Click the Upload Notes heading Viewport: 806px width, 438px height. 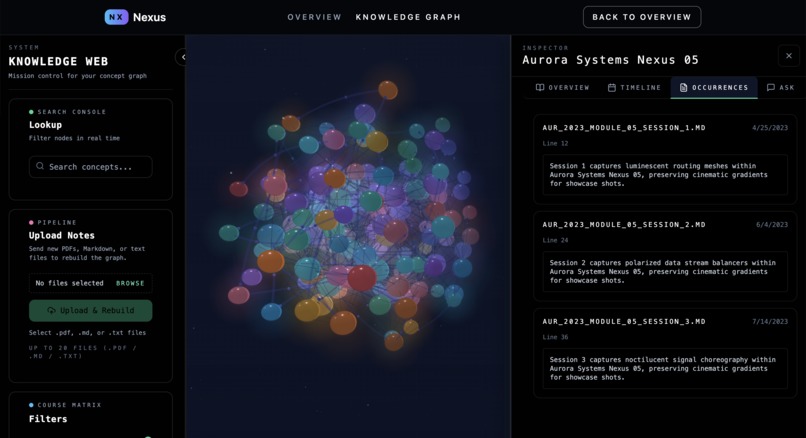pyautogui.click(x=62, y=235)
